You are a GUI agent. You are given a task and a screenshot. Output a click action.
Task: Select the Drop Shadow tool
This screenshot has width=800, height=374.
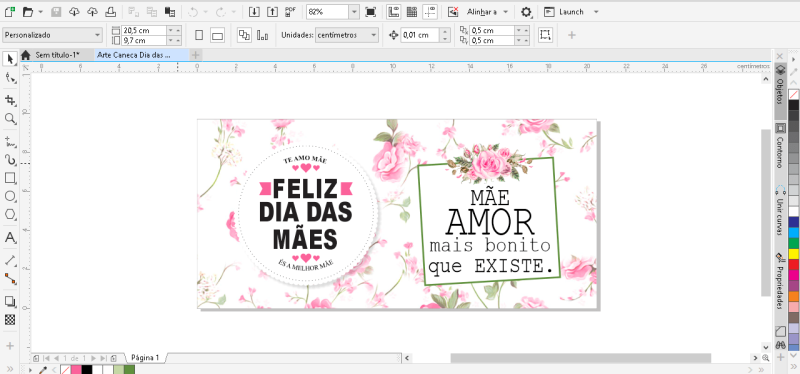point(10,302)
